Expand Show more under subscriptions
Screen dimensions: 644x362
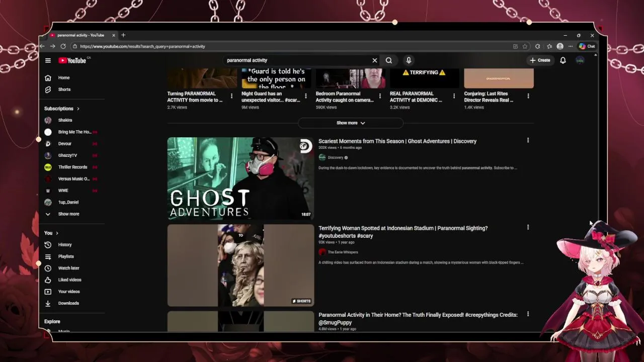pyautogui.click(x=68, y=214)
